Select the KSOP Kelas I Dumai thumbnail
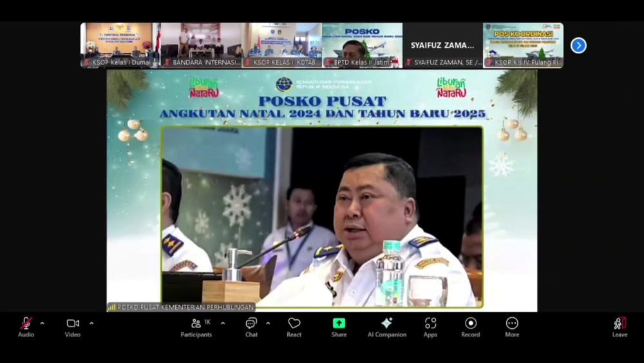The image size is (644, 363). [x=120, y=44]
